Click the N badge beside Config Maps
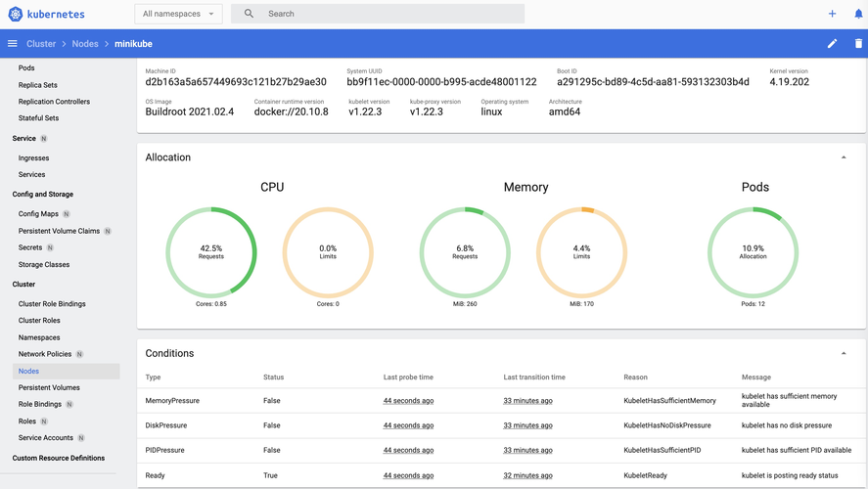The image size is (868, 489). (67, 214)
